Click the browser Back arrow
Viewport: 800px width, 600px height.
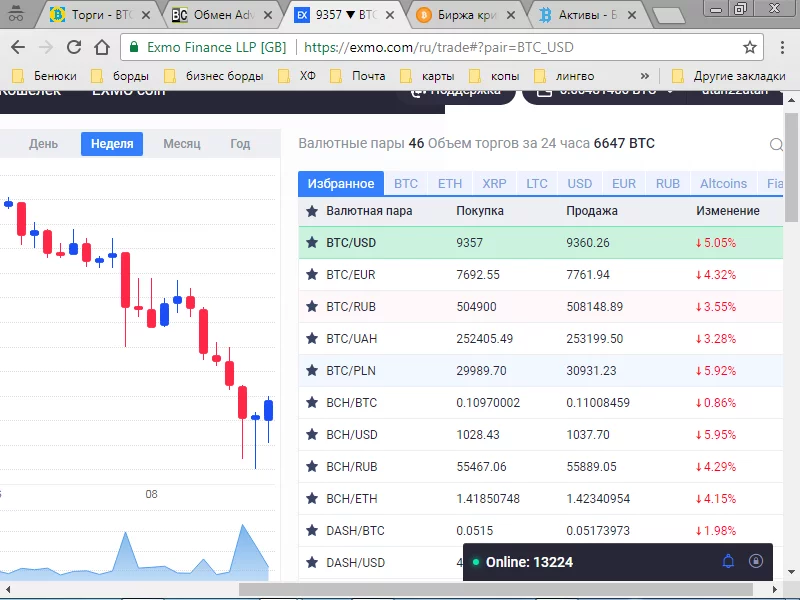point(18,47)
